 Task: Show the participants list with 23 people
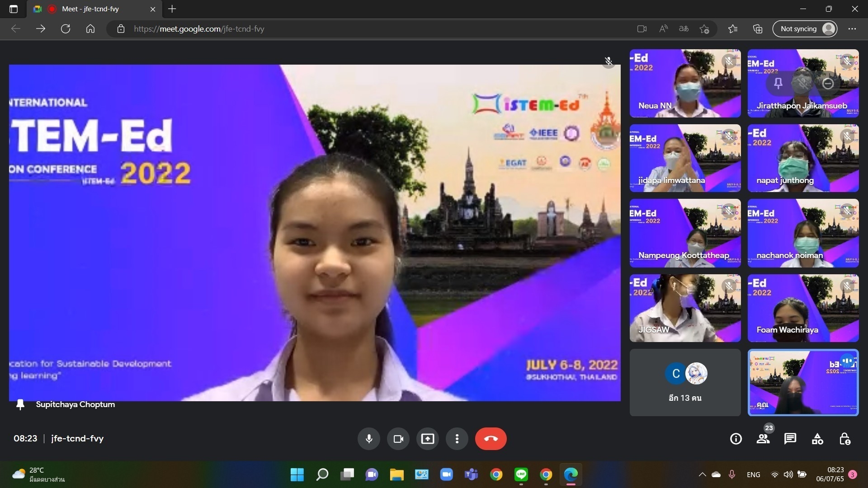(x=763, y=439)
